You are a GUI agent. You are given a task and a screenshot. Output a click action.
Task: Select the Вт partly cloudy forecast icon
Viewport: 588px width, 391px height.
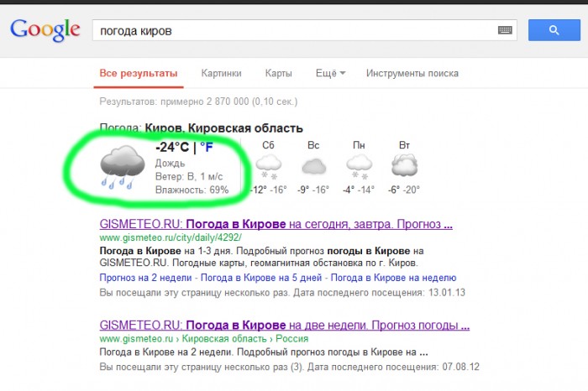[404, 164]
